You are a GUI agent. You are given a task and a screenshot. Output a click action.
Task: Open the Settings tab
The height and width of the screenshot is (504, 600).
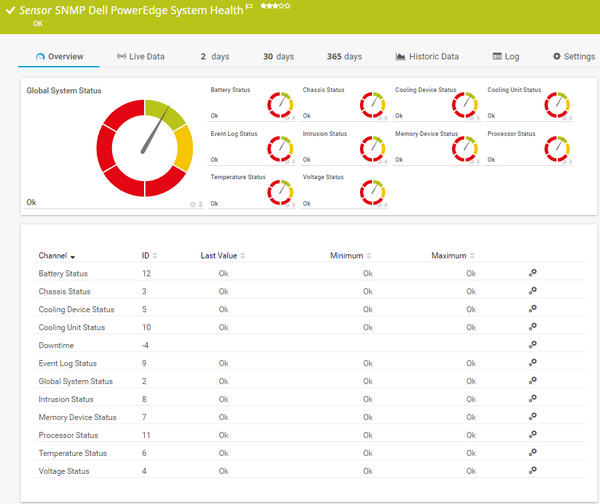click(573, 57)
